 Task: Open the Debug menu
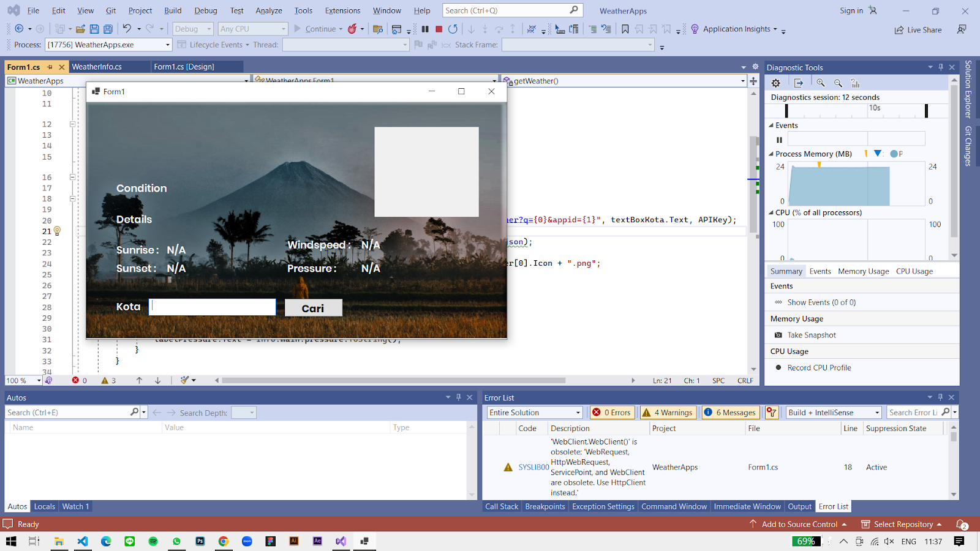206,10
